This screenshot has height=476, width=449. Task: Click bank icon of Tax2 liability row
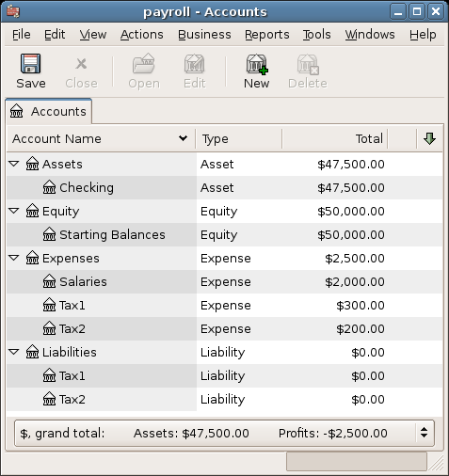point(49,399)
